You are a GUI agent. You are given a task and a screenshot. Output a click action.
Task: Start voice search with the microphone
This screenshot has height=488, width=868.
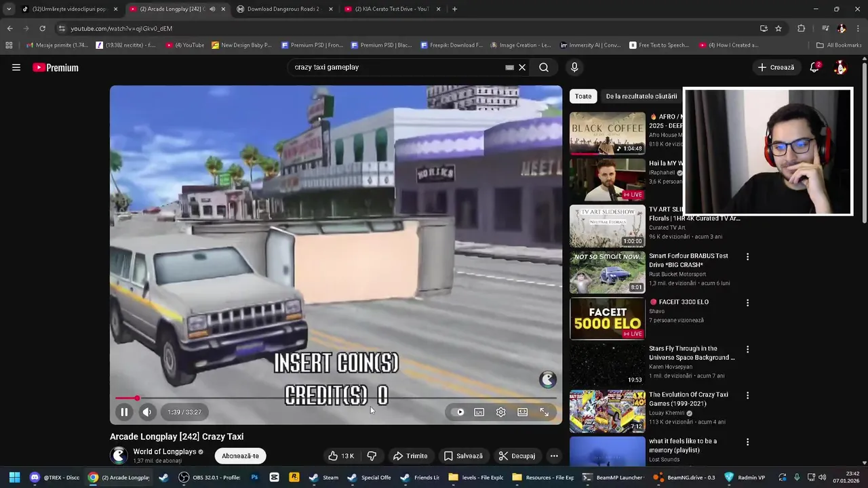pyautogui.click(x=574, y=67)
